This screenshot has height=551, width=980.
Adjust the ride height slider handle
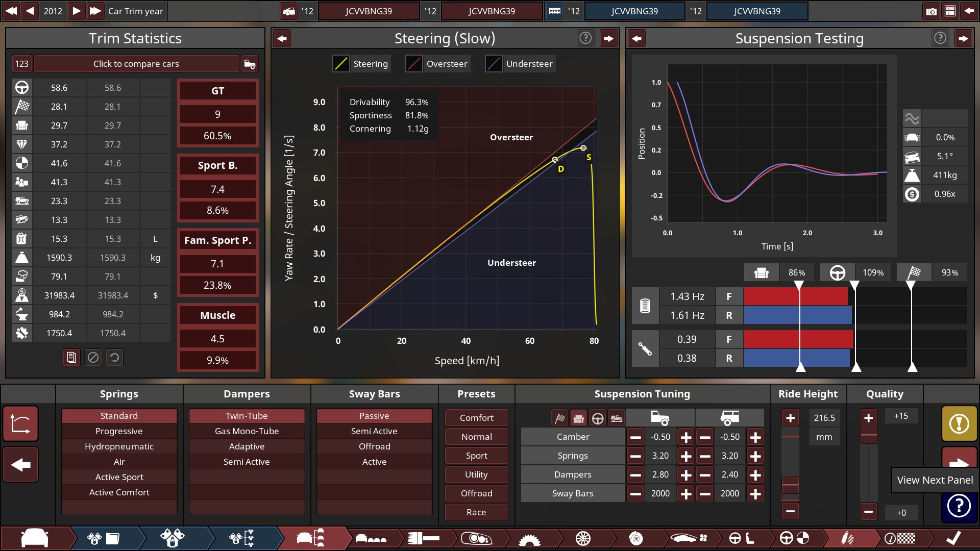tap(790, 484)
